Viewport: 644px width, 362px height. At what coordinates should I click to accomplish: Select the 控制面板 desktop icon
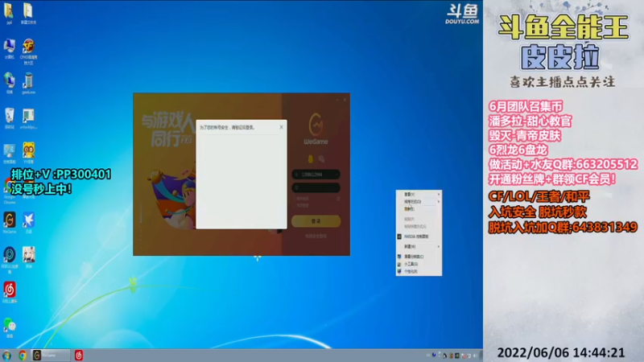9,154
